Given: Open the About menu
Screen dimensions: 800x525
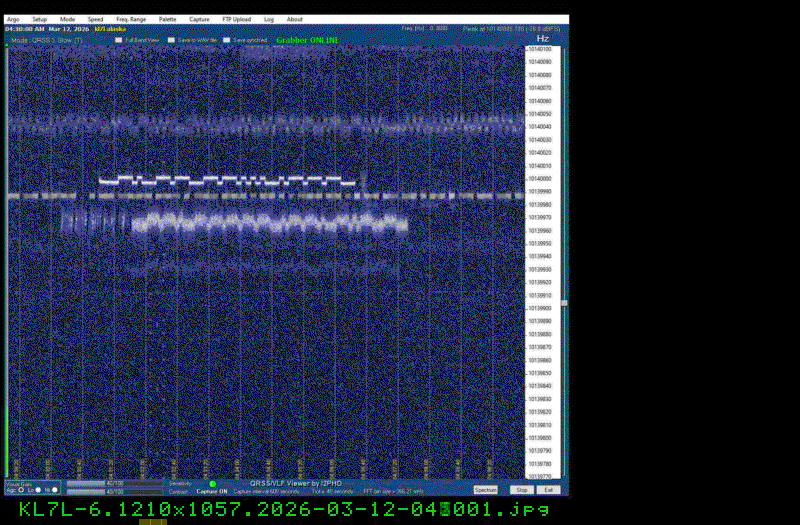Looking at the screenshot, I should tap(295, 19).
